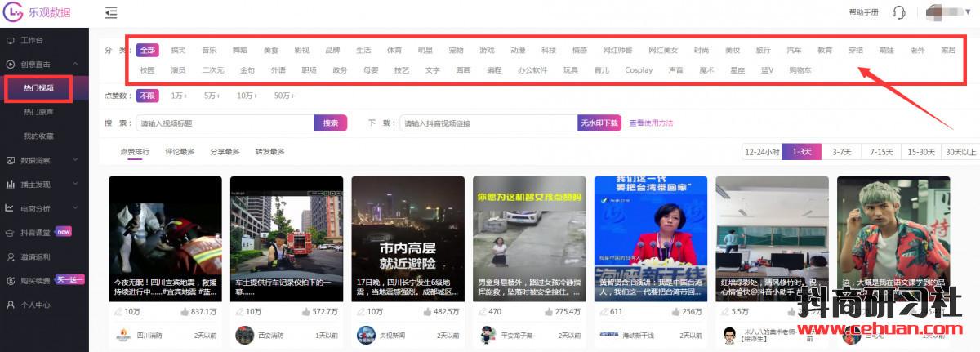Expand the 电商分析 sidebar section
980x352 pixels.
tap(41, 208)
